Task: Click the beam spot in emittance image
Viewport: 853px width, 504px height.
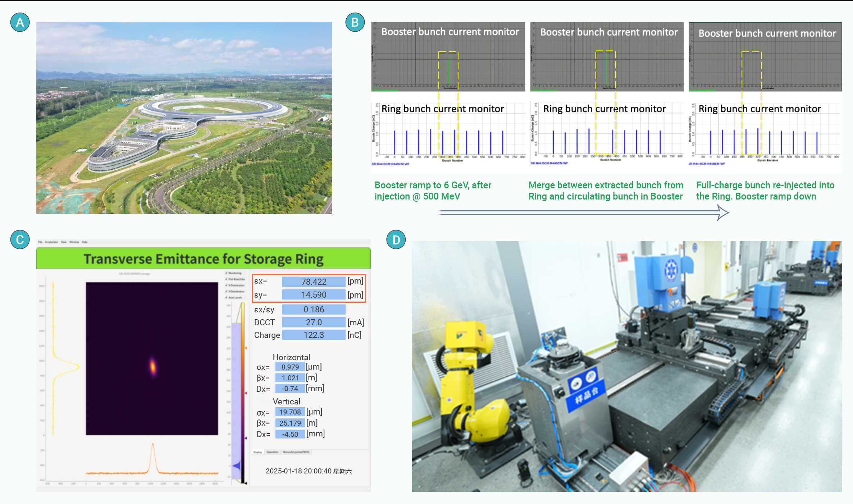Action: click(x=153, y=367)
